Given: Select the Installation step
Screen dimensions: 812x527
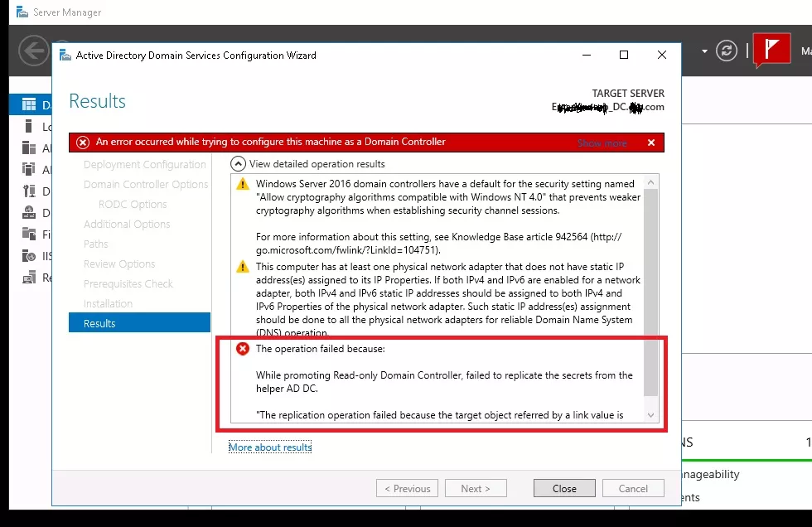Looking at the screenshot, I should pyautogui.click(x=108, y=303).
